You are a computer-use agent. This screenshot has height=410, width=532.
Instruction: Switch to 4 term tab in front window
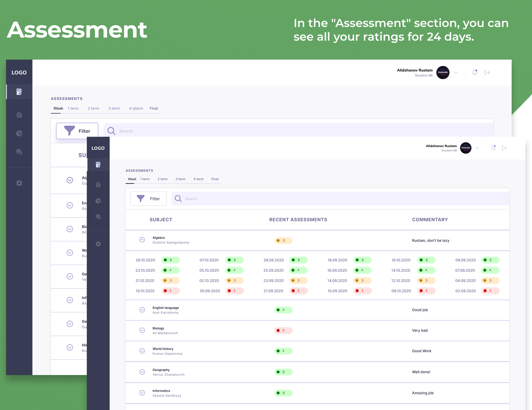198,179
